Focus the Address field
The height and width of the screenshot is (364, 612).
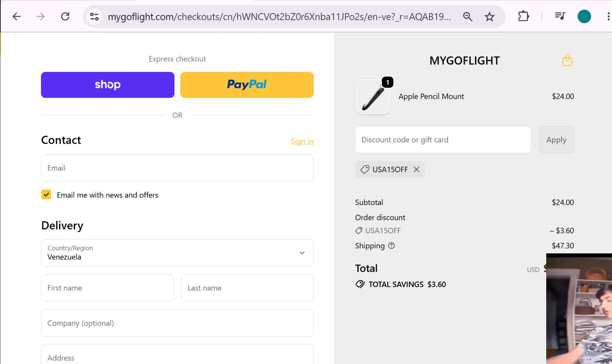tap(177, 355)
